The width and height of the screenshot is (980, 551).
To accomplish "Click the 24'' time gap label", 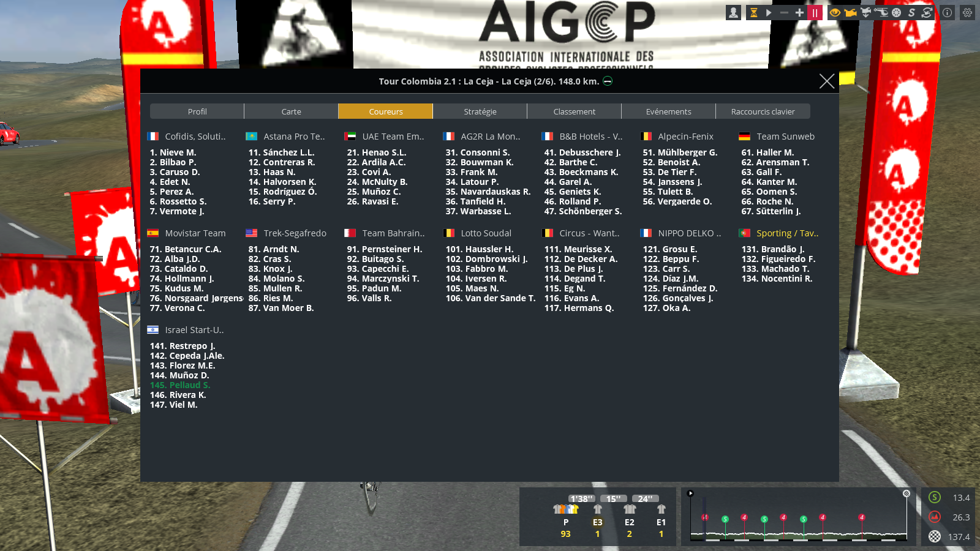I will coord(646,499).
